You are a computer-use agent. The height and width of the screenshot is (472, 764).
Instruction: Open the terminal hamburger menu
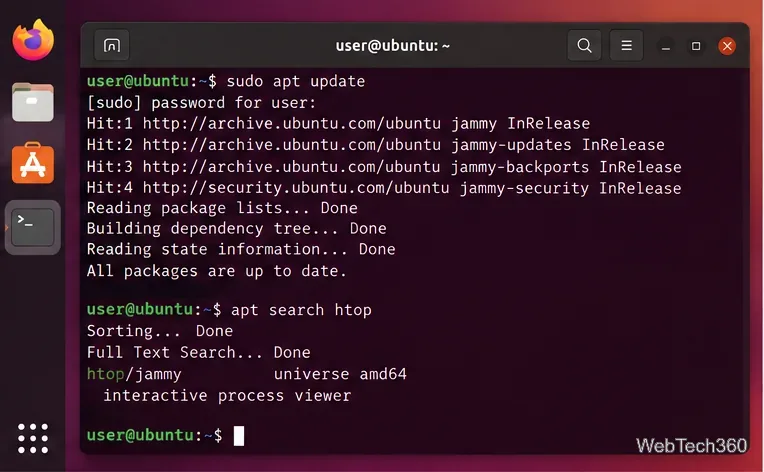[x=627, y=46]
